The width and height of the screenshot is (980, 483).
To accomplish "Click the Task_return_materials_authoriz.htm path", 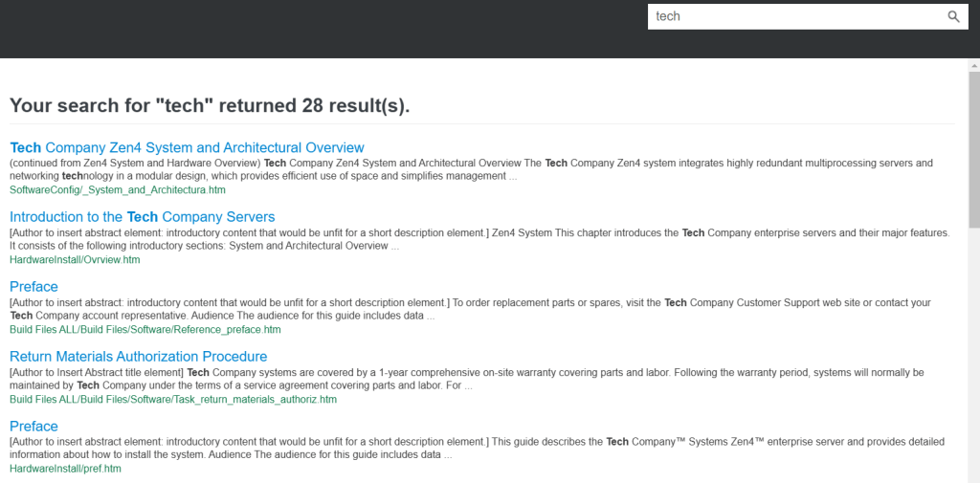I will pos(173,399).
